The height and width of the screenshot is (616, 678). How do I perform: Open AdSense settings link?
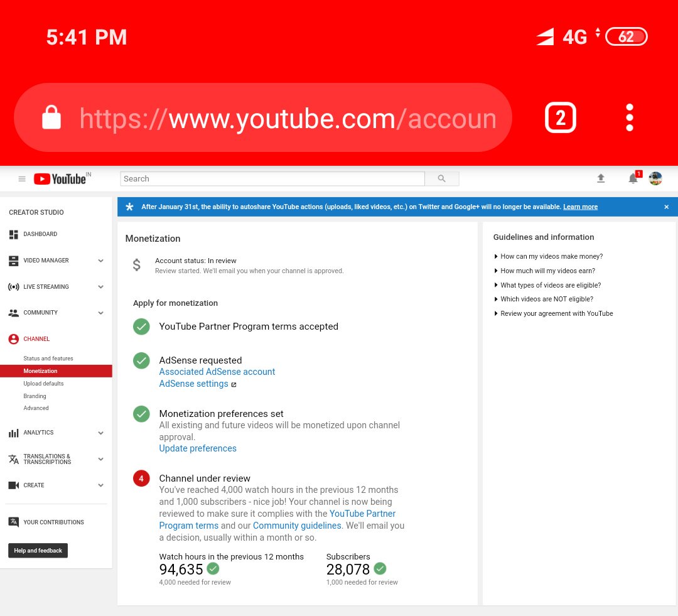click(194, 384)
